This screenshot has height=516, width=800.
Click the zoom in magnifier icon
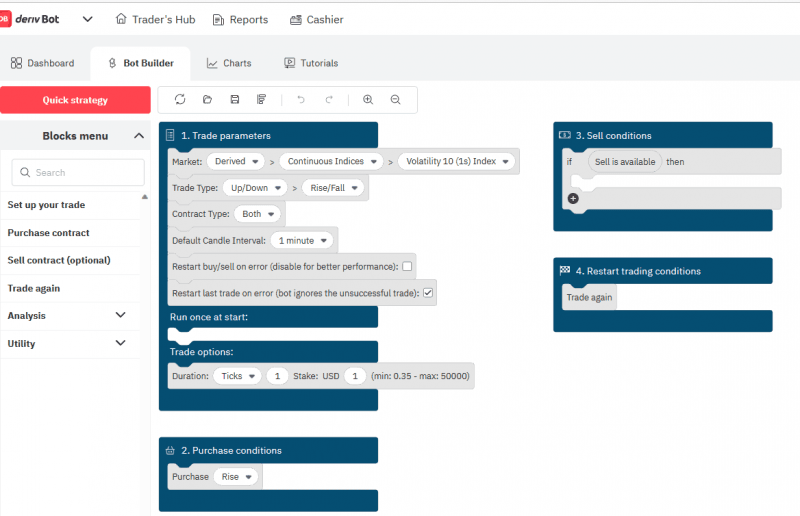pyautogui.click(x=368, y=100)
